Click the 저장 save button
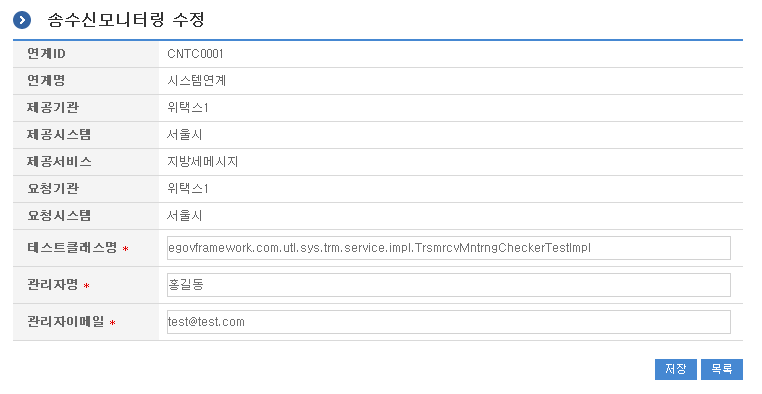The width and height of the screenshot is (762, 394). click(675, 369)
